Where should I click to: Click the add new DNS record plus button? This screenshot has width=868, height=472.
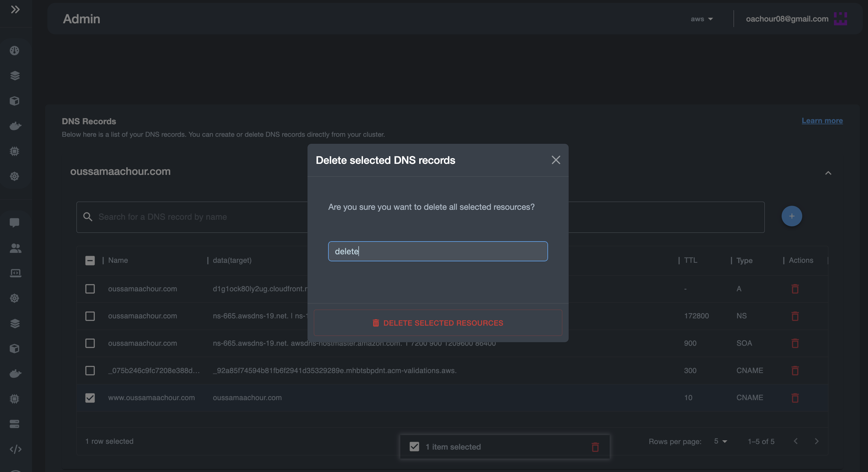click(x=792, y=216)
